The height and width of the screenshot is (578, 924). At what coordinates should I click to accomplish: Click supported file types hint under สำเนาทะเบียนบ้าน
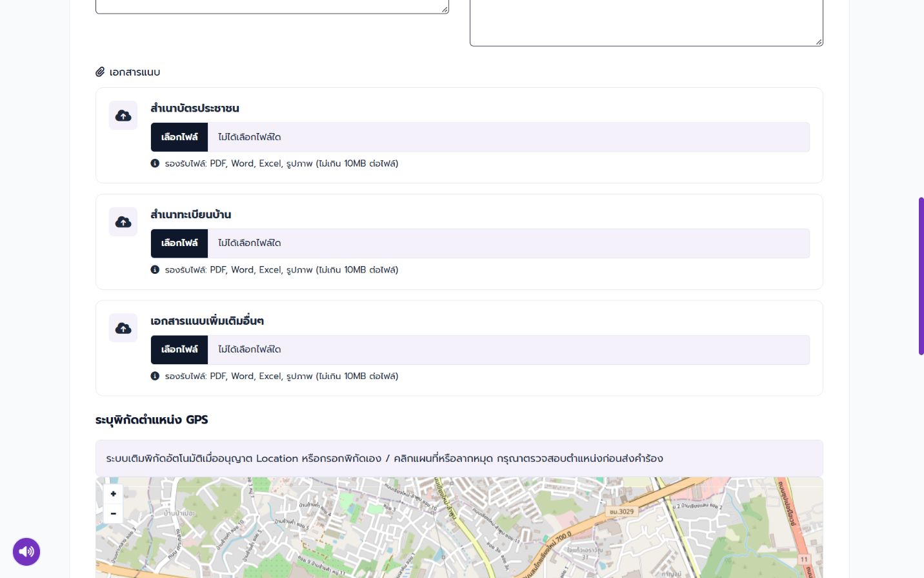(281, 270)
